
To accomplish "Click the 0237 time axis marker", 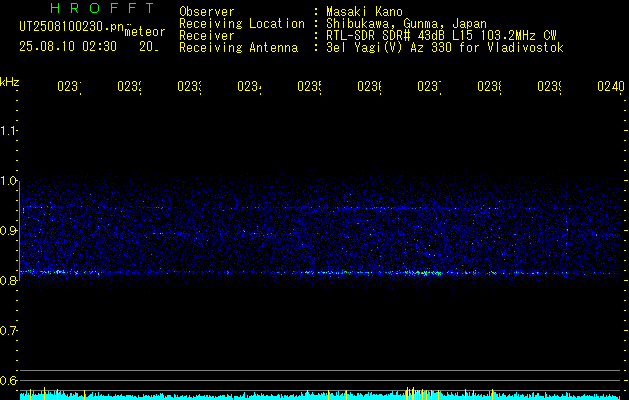I will tap(429, 86).
